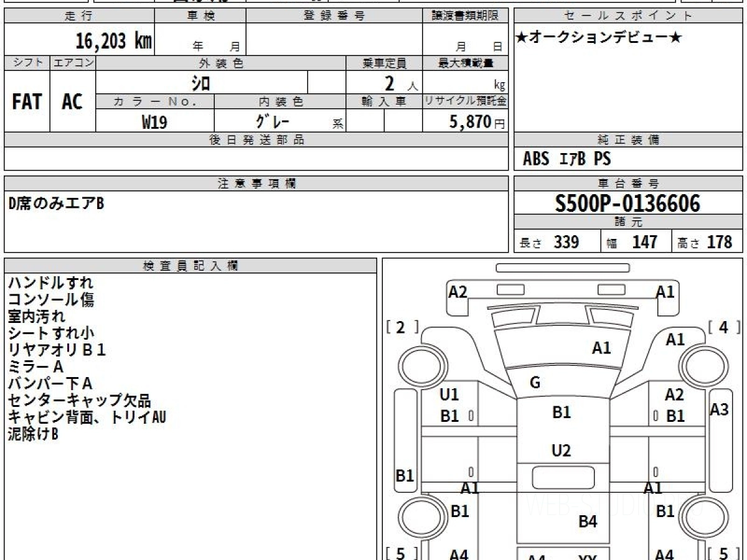Select the ハンドルすれ inspector note
Screen dimensions: 747x560
click(x=51, y=283)
